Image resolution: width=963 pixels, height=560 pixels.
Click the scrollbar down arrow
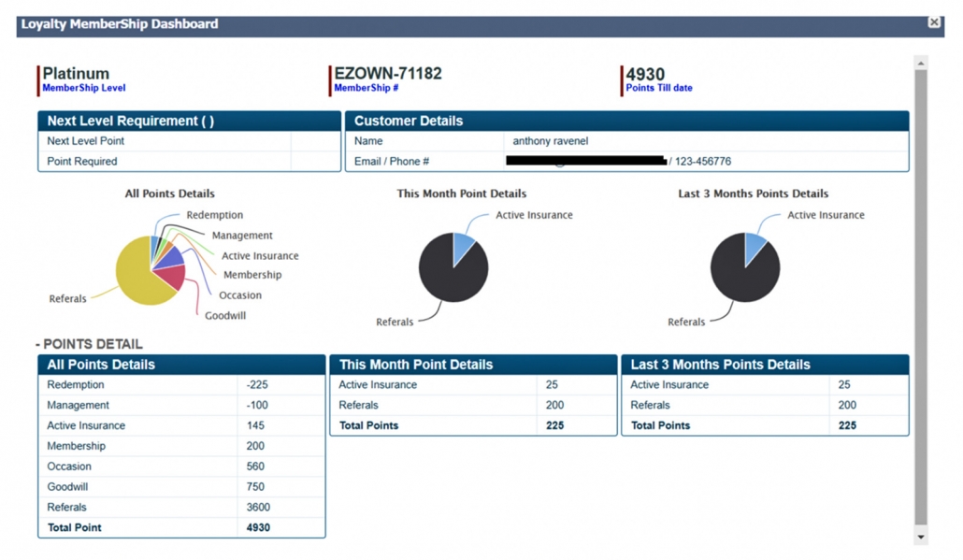[920, 538]
